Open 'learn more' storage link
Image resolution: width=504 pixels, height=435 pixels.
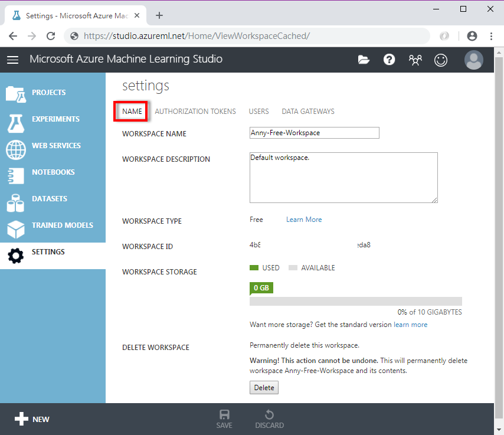[x=411, y=325]
